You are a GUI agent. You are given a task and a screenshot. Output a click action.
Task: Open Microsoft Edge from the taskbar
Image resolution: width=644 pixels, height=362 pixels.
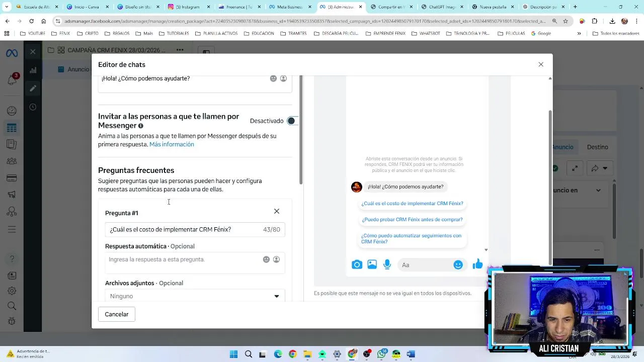click(x=278, y=354)
